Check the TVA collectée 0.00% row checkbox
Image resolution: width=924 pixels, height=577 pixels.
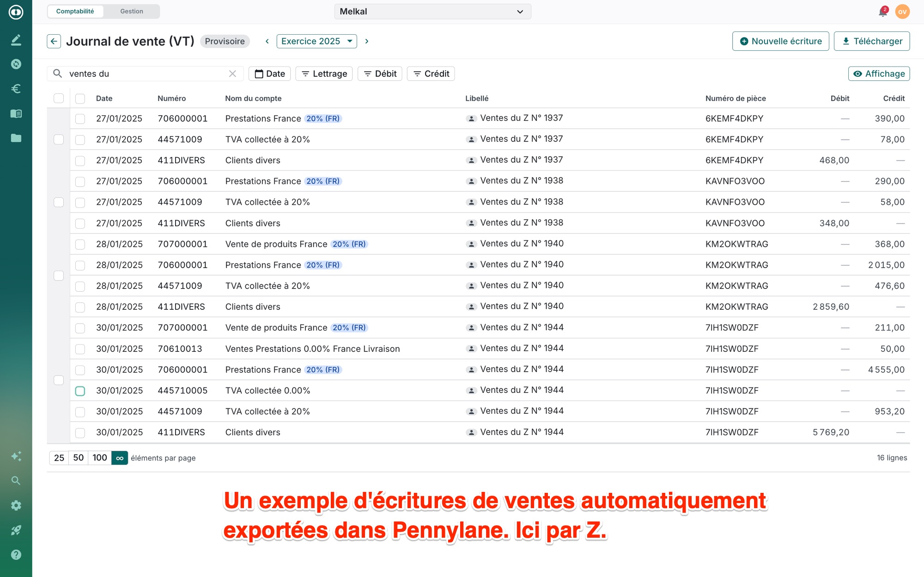[80, 391]
